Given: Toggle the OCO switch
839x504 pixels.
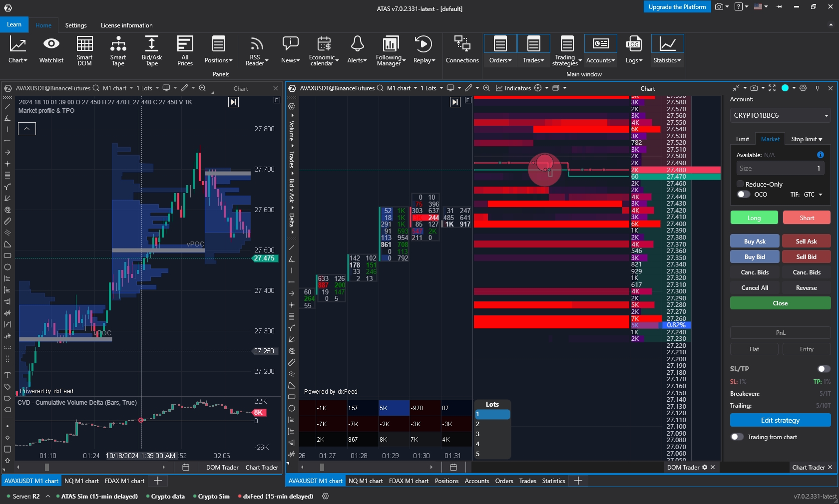Looking at the screenshot, I should 743,195.
